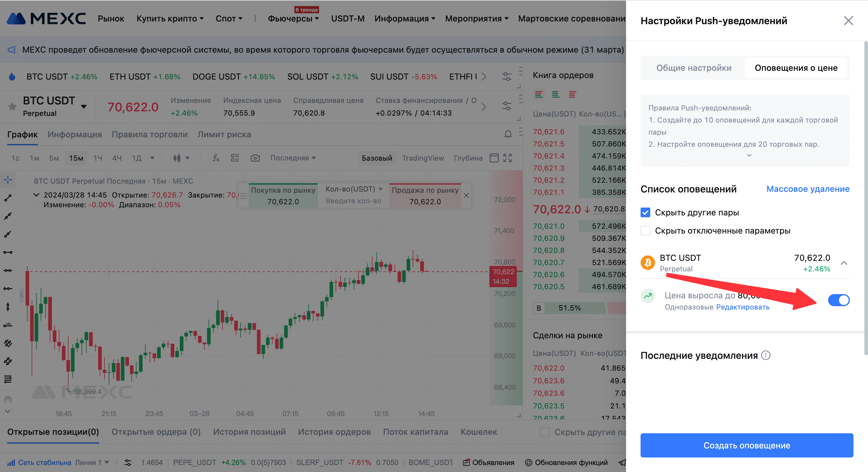
Task: Switch to 'Общие настройки' tab
Action: (x=693, y=68)
